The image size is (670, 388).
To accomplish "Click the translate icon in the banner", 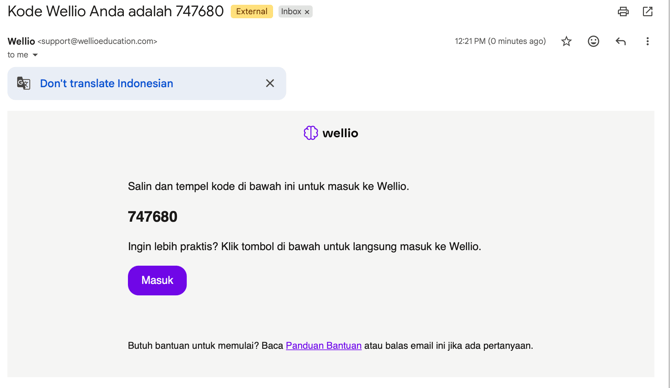I will pyautogui.click(x=24, y=83).
